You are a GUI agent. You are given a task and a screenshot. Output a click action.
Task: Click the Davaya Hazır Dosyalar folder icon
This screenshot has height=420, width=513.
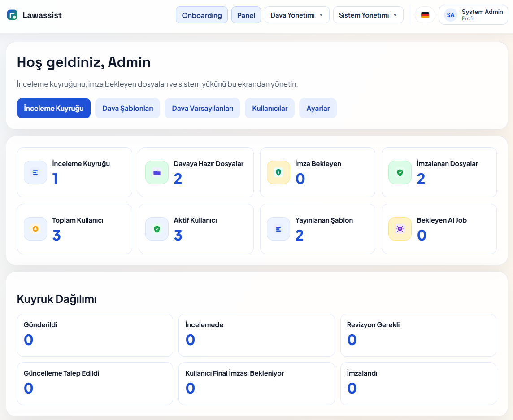pos(157,172)
